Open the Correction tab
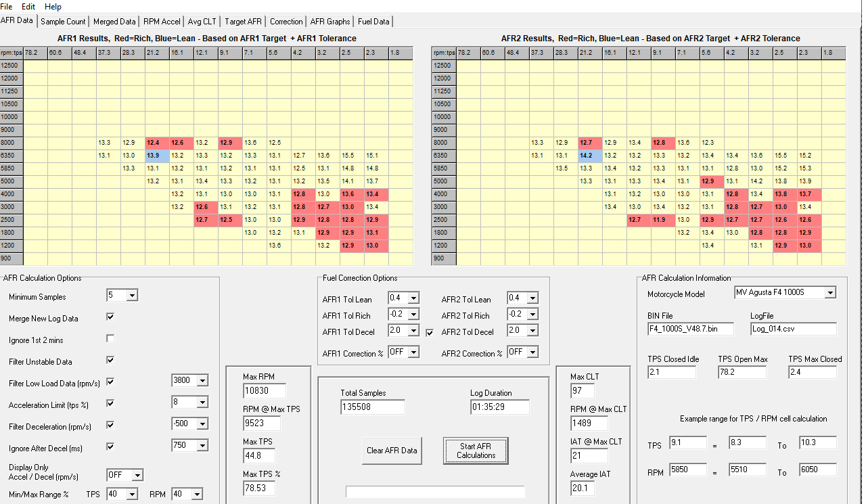Image resolution: width=866 pixels, height=504 pixels. pyautogui.click(x=286, y=21)
